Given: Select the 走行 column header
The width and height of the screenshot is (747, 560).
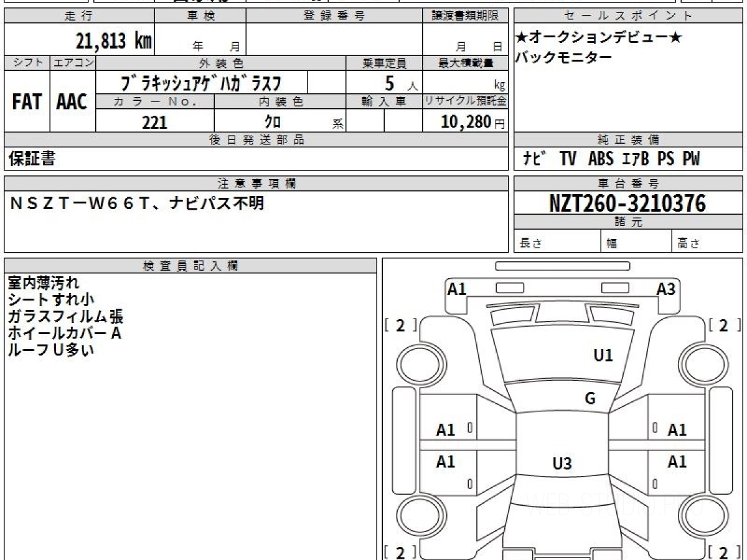Looking at the screenshot, I should (x=78, y=16).
